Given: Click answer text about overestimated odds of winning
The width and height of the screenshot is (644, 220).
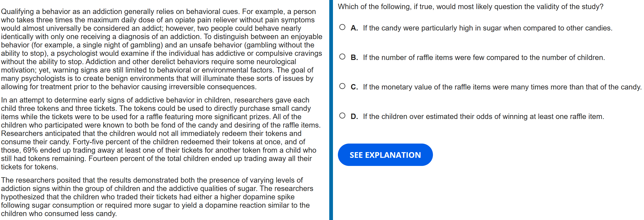Looking at the screenshot, I should 483,117.
